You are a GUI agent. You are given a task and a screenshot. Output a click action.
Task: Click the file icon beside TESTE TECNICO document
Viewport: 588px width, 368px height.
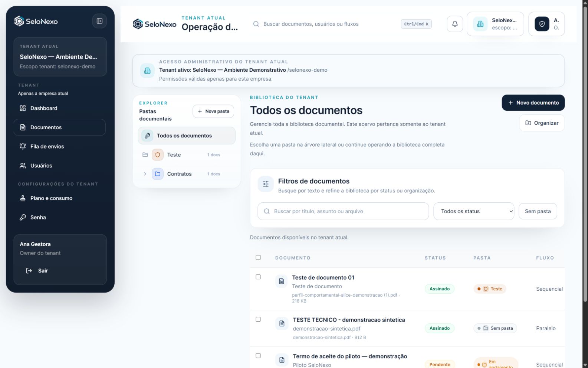click(x=282, y=323)
